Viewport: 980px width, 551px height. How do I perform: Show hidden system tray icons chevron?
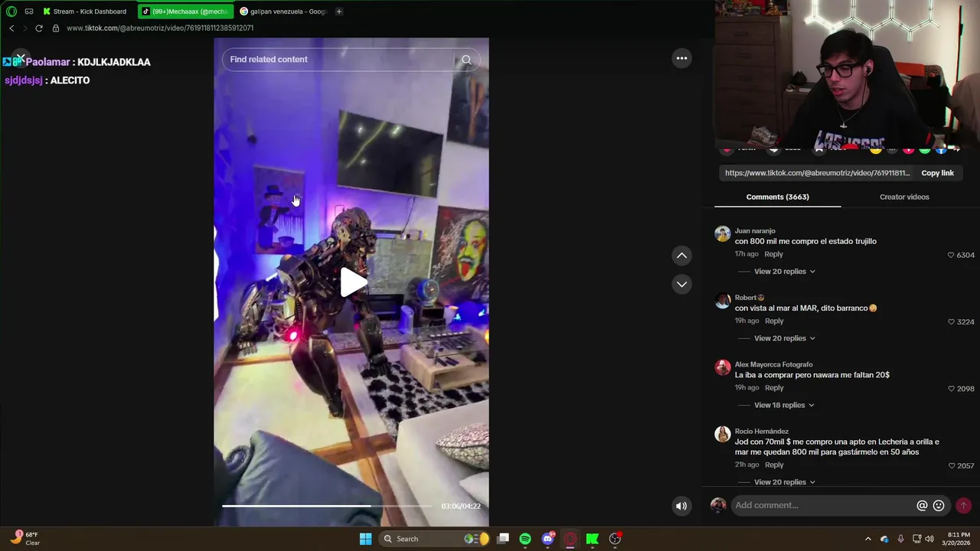tap(867, 540)
